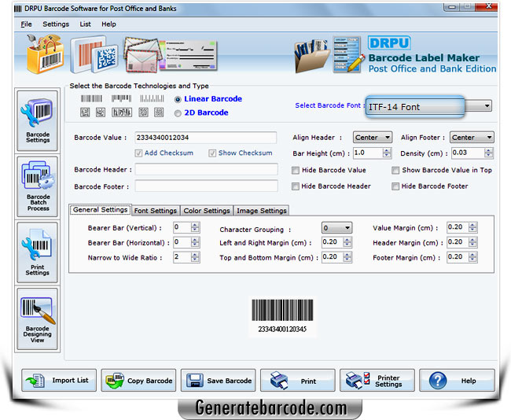Enable Hide Barcode Header checkbox
The width and height of the screenshot is (511, 420).
[x=296, y=186]
